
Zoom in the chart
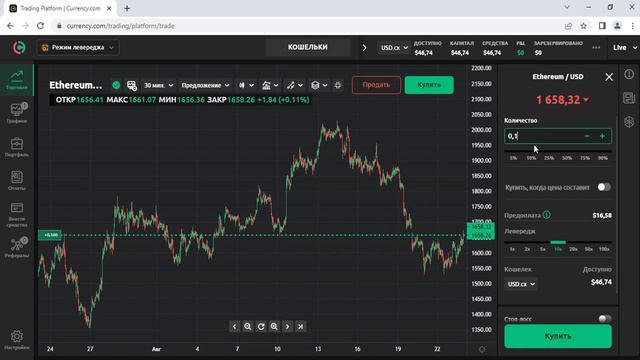coord(274,327)
